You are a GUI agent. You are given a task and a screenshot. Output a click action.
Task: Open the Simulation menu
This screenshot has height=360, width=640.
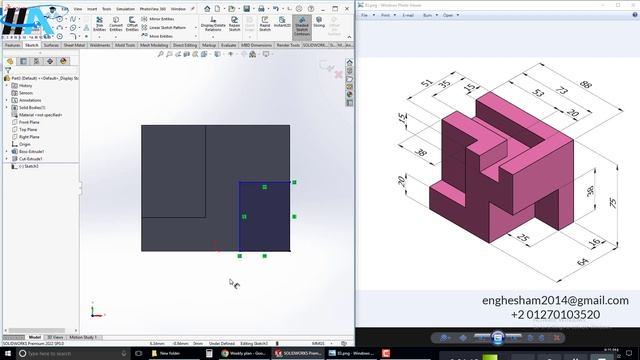pos(125,9)
